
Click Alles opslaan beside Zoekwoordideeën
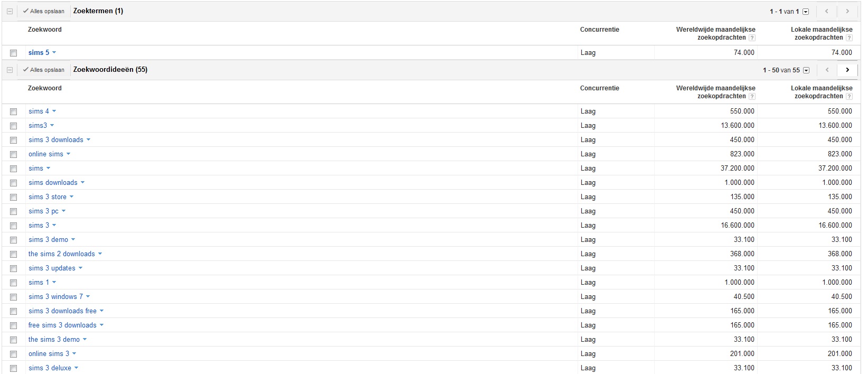tap(44, 70)
